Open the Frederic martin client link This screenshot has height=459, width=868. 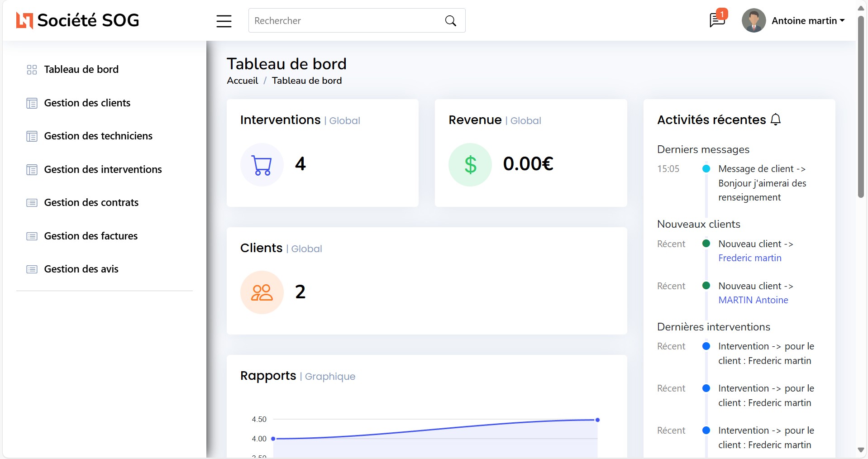749,258
